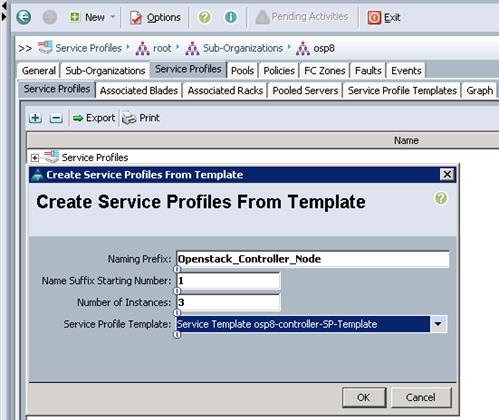Click Cancel in the dialog
Viewport: 499px width, 420px height.
pos(421,397)
